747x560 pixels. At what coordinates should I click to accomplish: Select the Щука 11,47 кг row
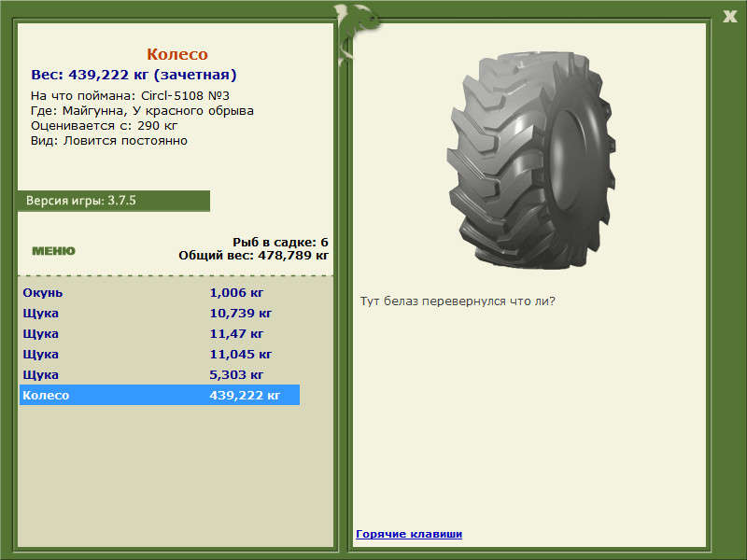point(160,334)
